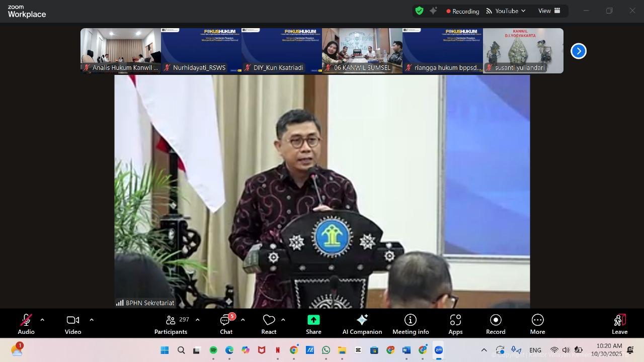Click the Leave meeting button
Viewport: 644px width, 362px height.
(x=619, y=323)
